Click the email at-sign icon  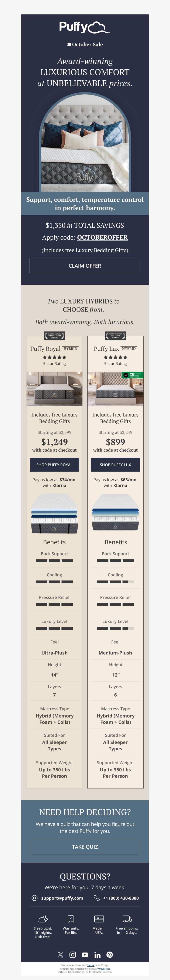pos(34,898)
